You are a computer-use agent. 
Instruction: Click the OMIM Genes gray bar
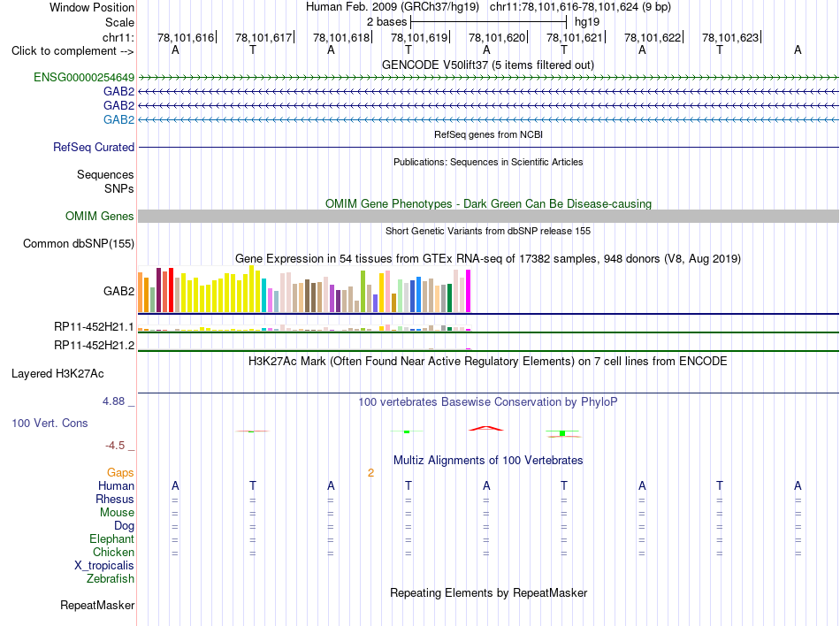[488, 217]
